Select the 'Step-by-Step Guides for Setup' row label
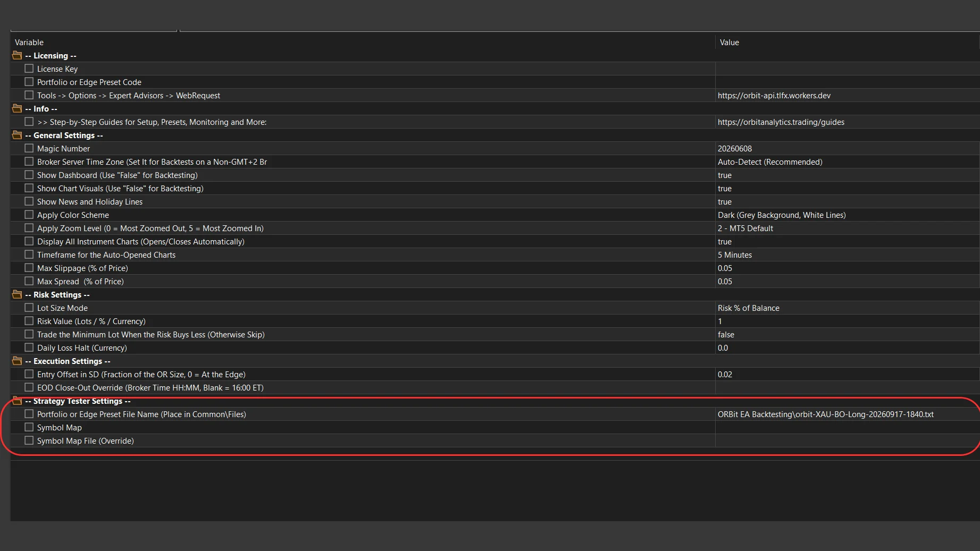The image size is (980, 551). coord(152,122)
